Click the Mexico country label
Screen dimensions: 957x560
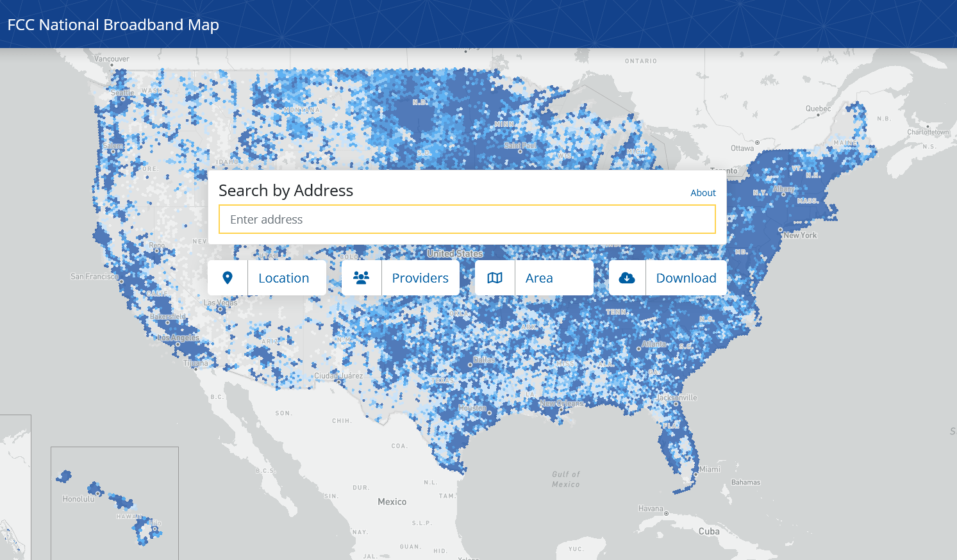pos(392,502)
